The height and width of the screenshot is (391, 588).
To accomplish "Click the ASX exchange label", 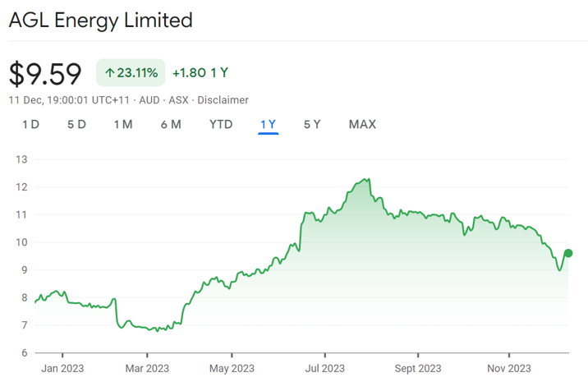I will 178,100.
